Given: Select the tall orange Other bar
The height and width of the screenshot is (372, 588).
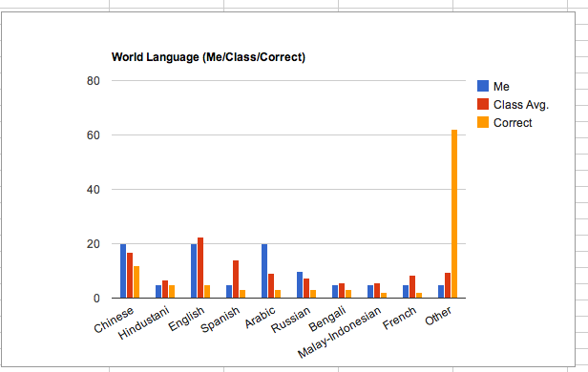Looking at the screenshot, I should pyautogui.click(x=454, y=214).
